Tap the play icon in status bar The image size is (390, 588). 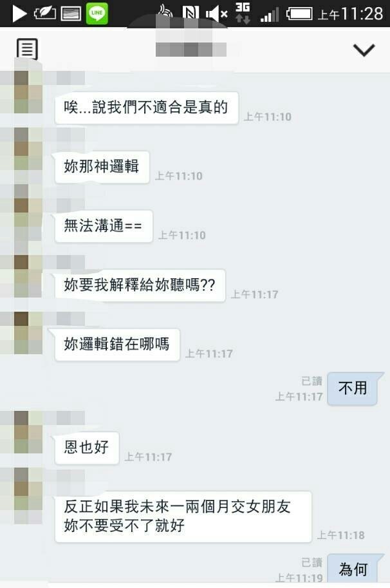19,14
